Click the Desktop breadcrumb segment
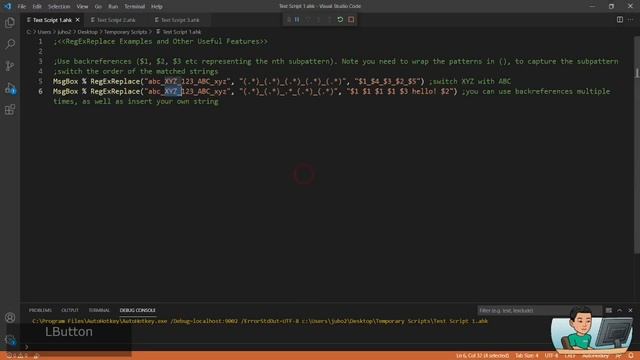This screenshot has width=640, height=360. pyautogui.click(x=88, y=32)
